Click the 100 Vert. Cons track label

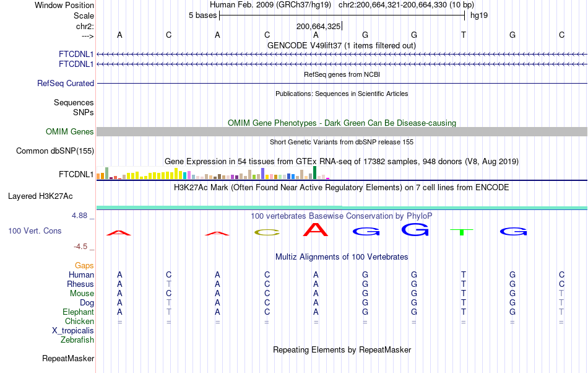(x=35, y=230)
